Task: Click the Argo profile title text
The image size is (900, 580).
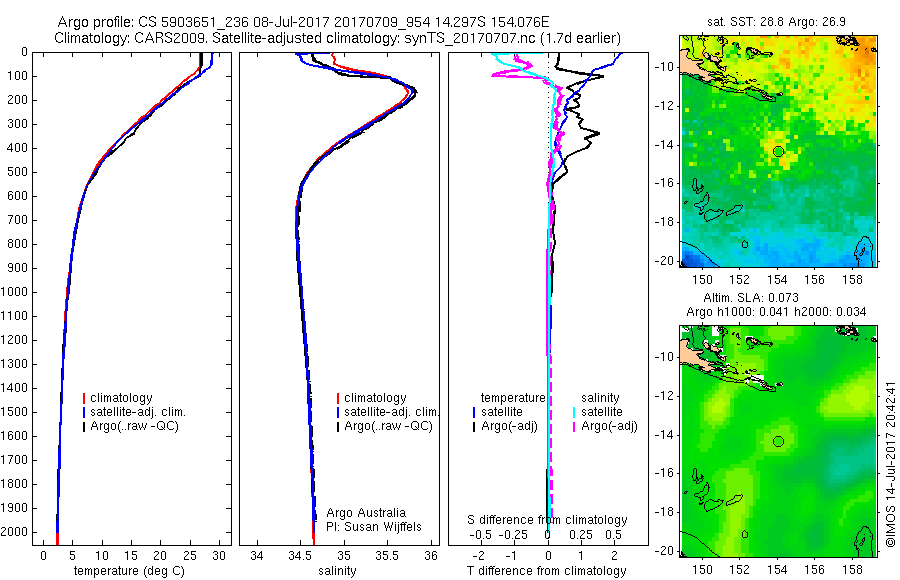Action: [303, 22]
